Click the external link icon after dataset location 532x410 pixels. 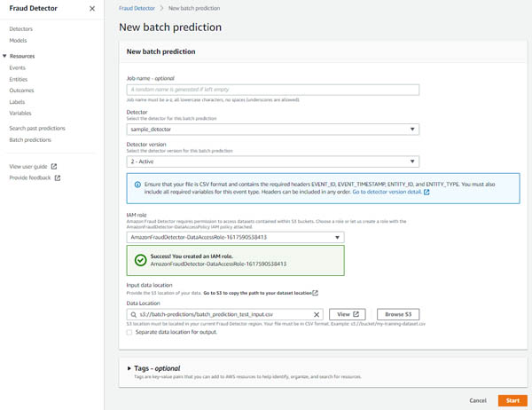315,293
